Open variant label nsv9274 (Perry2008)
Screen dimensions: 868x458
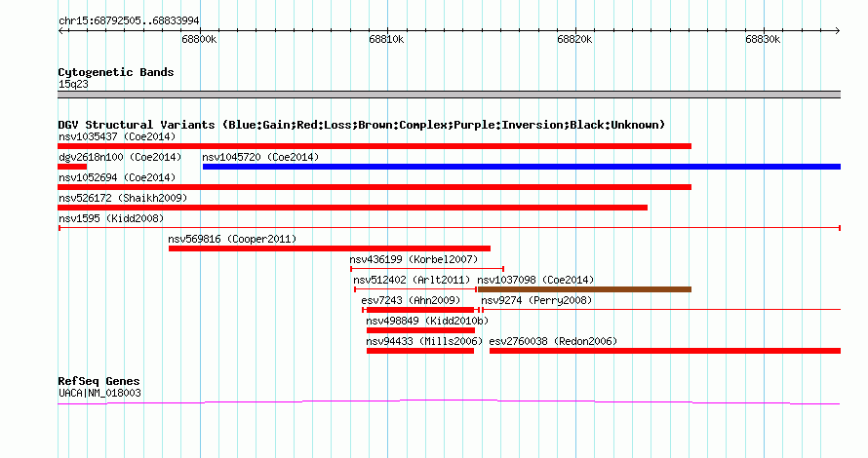pos(536,300)
